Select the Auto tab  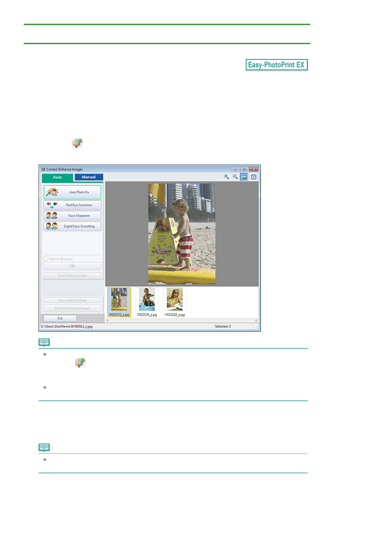[x=57, y=178]
